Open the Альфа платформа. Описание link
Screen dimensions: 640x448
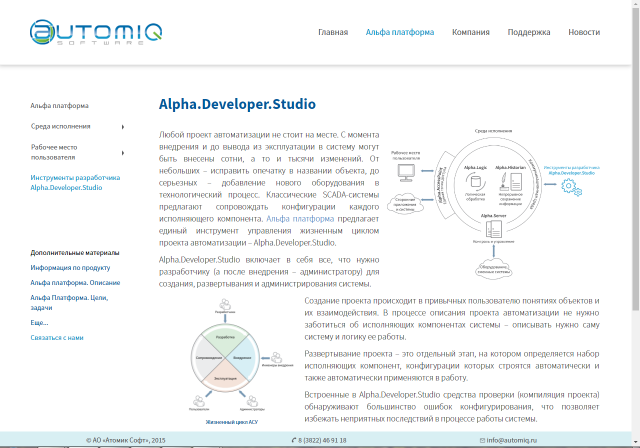pos(75,283)
